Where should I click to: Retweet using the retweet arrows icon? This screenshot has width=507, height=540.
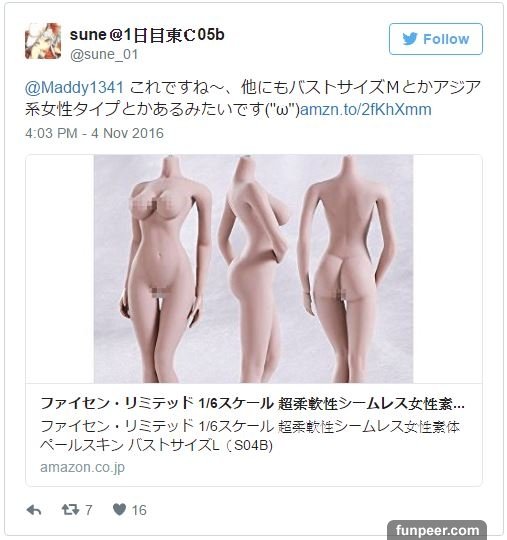70,510
